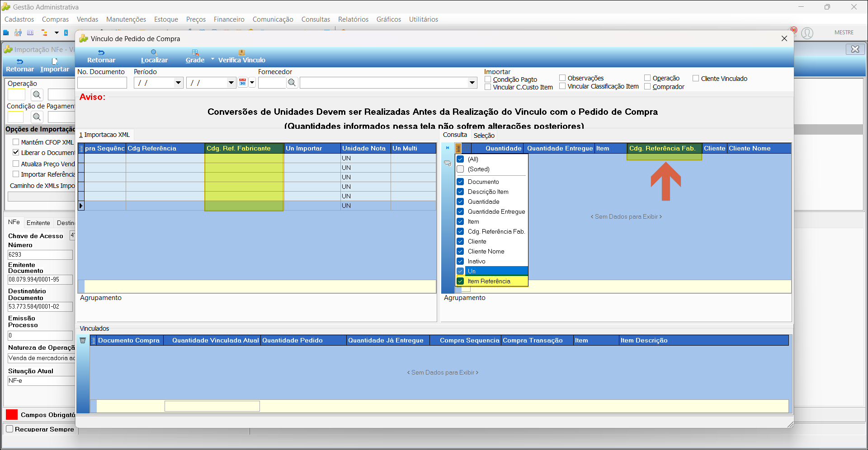Sort by Cdg. Referência Fab. header in Consulta
This screenshot has width=868, height=450.
(664, 148)
